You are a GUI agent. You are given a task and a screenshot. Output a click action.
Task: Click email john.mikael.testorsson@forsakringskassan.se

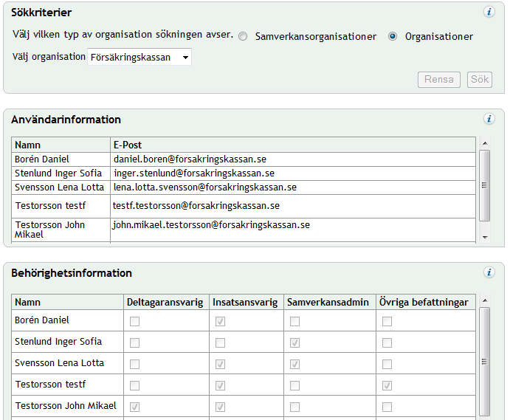coord(211,225)
